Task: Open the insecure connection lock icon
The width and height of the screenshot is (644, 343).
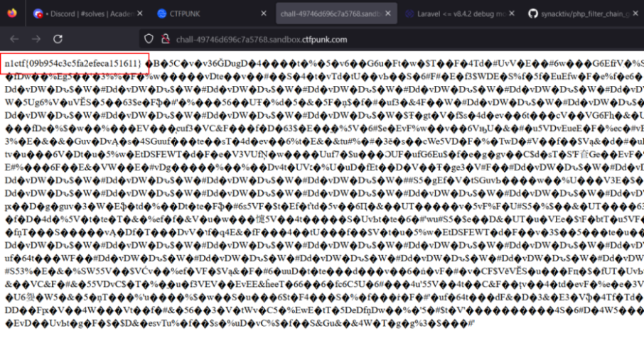Action: [x=166, y=39]
